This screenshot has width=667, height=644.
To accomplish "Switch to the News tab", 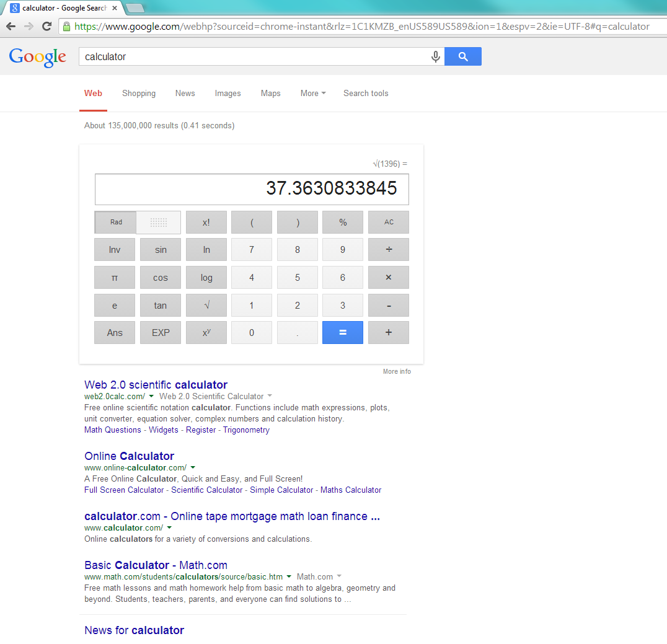I will pyautogui.click(x=185, y=93).
